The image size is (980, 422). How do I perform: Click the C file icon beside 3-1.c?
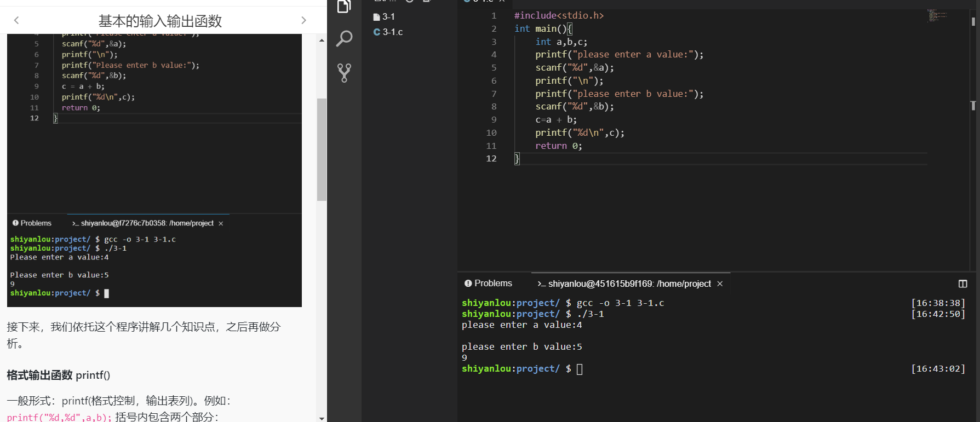pyautogui.click(x=376, y=32)
